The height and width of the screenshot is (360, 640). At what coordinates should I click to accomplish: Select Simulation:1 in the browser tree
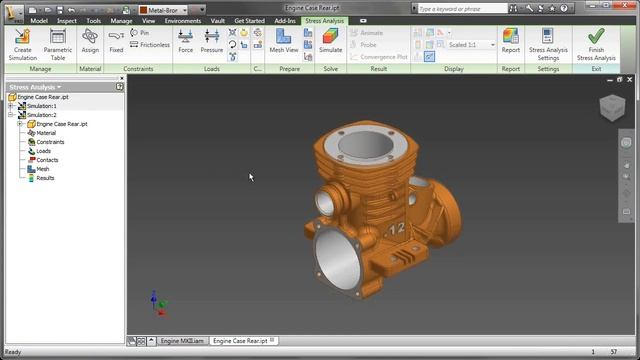[x=37, y=106]
